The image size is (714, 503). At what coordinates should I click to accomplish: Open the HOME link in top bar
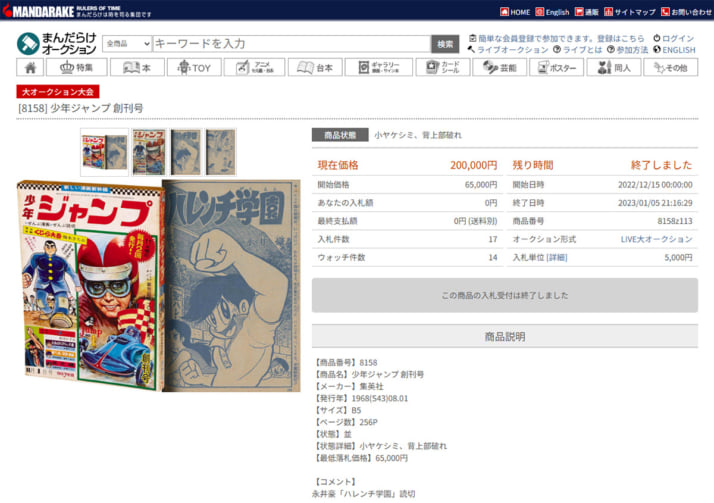(x=515, y=12)
